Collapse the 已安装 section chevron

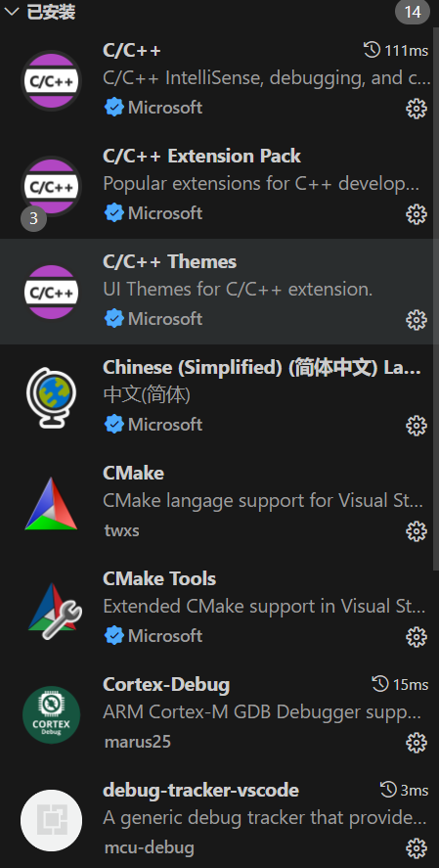tap(11, 11)
